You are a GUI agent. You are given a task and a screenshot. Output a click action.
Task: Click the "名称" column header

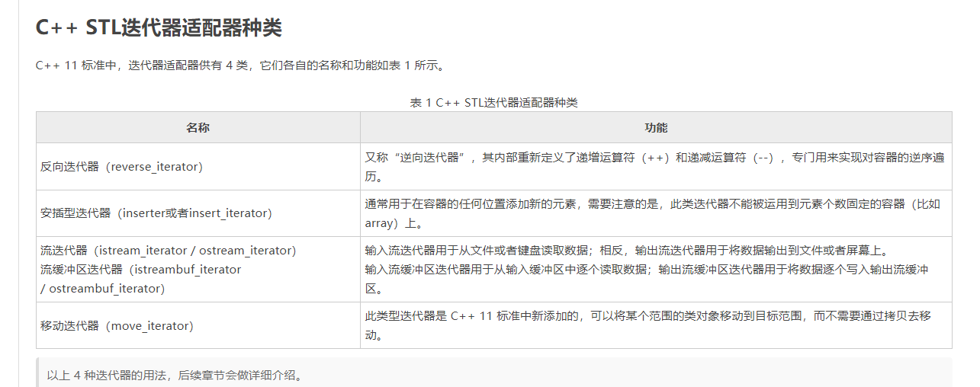pyautogui.click(x=198, y=128)
